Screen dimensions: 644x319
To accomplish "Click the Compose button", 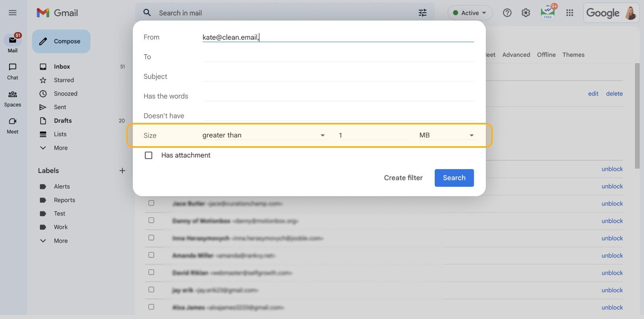I will click(x=61, y=41).
